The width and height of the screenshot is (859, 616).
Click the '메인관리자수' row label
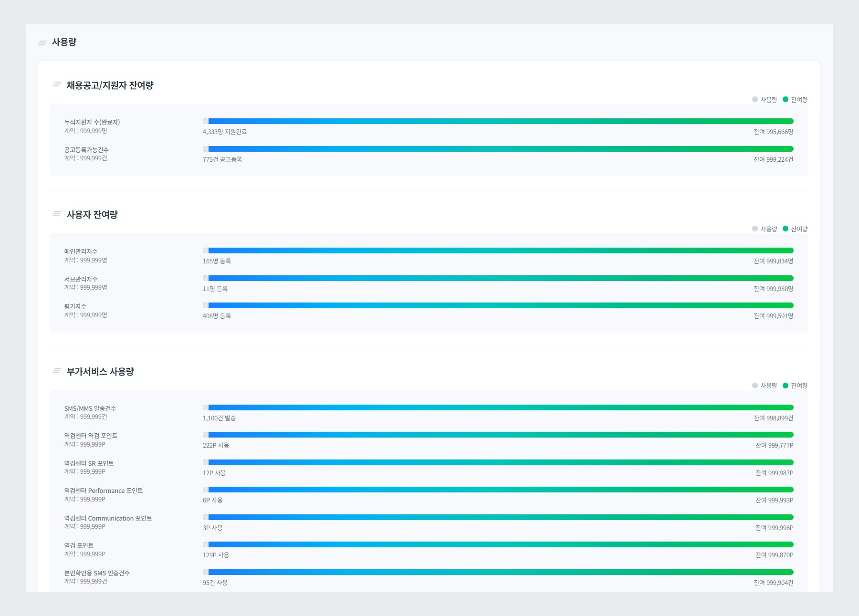[81, 251]
